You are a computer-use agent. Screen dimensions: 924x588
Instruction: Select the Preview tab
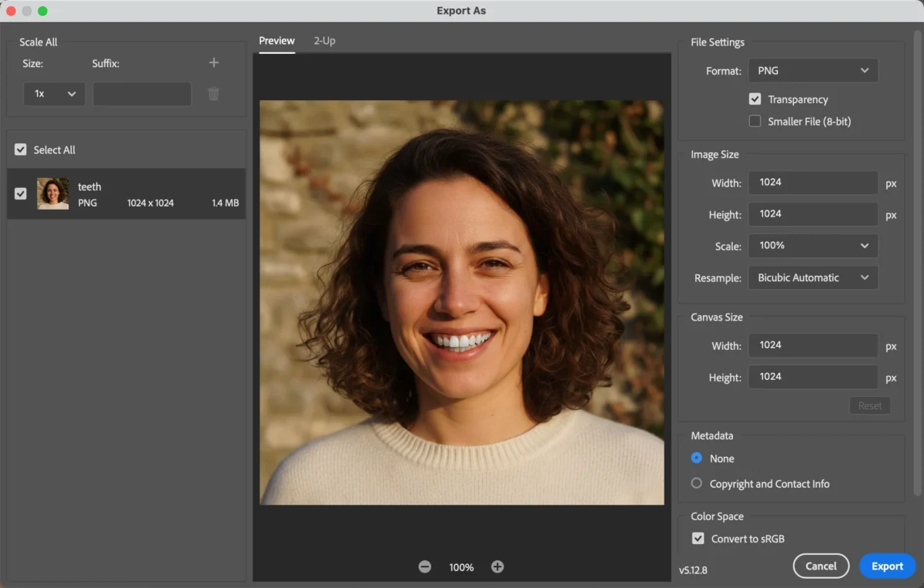pos(276,41)
